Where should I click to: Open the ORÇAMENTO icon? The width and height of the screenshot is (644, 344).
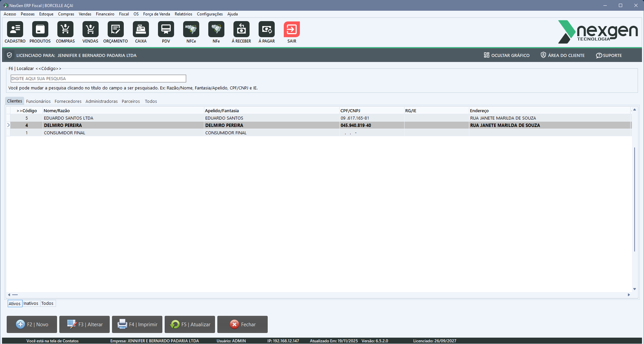point(115,29)
